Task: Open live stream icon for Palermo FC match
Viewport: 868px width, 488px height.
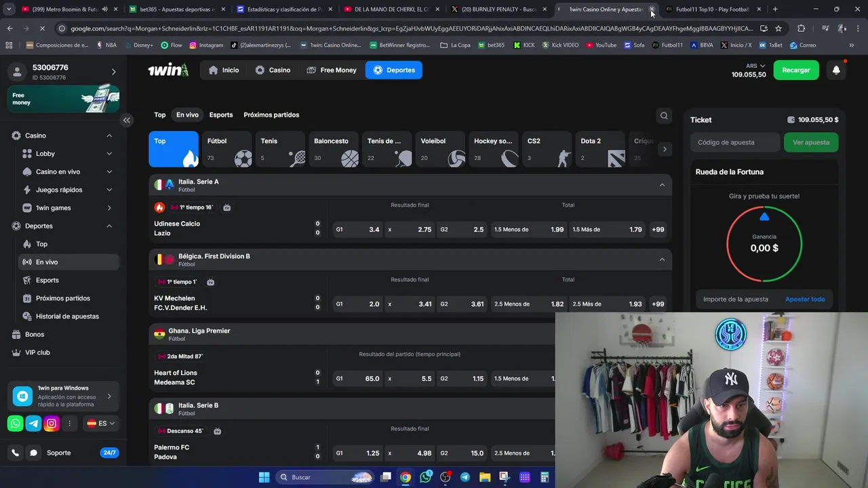Action: tap(217, 431)
